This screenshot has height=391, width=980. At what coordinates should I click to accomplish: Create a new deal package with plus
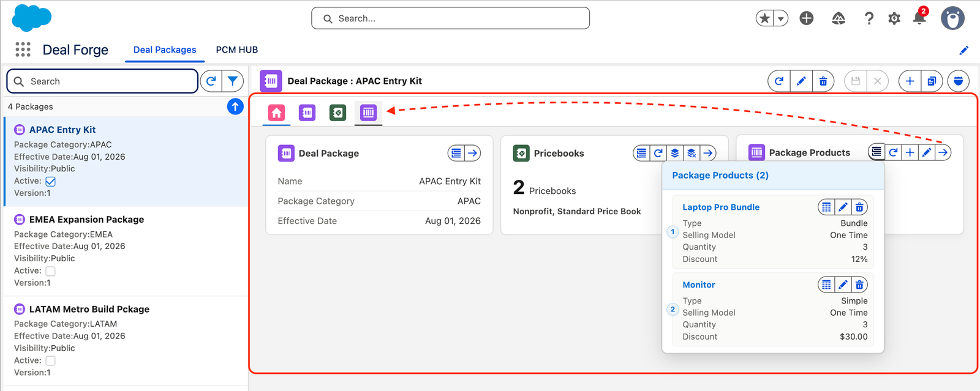[x=910, y=81]
